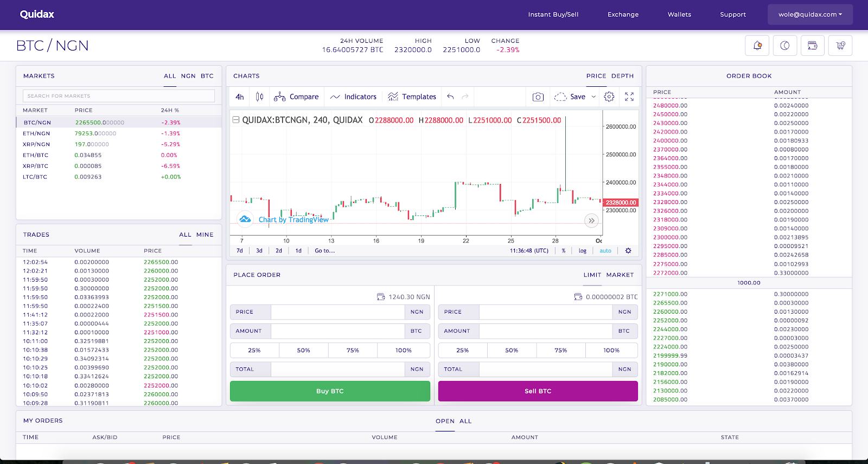This screenshot has width=868, height=464.
Task: Redo chart action arrow
Action: (465, 97)
